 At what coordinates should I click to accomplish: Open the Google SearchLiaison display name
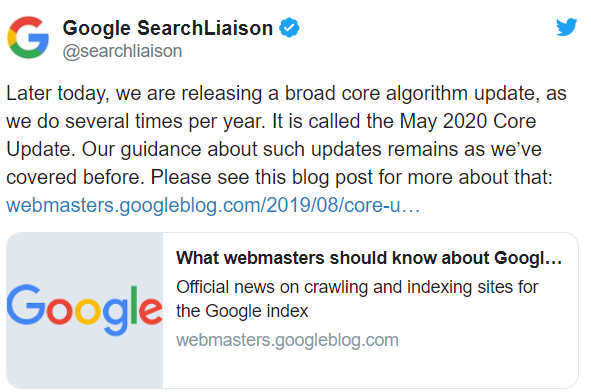[x=167, y=28]
